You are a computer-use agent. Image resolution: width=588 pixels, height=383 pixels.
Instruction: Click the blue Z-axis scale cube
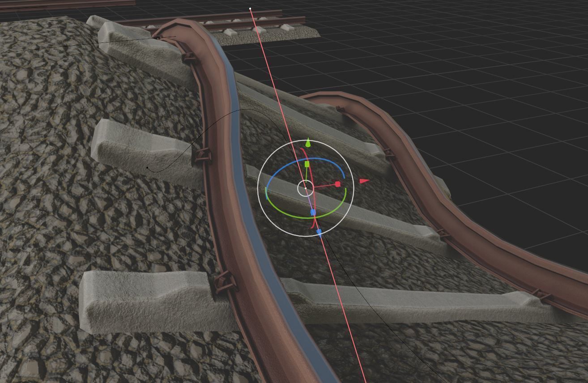[x=313, y=212]
